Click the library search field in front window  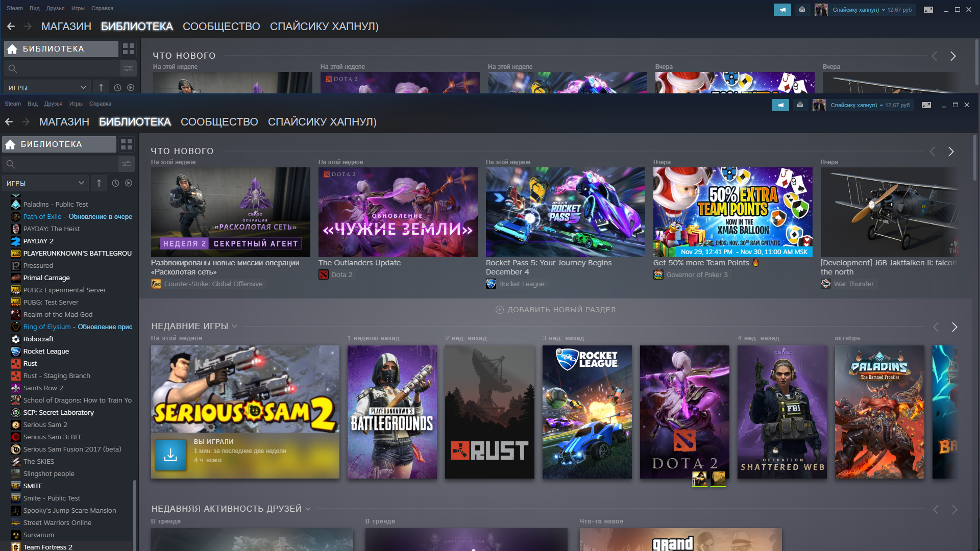60,164
